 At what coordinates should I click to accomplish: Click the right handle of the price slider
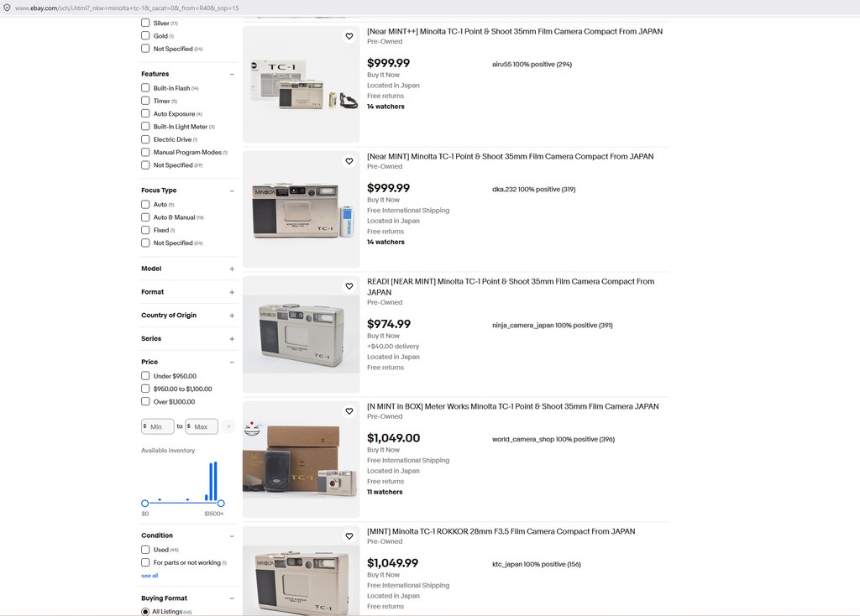click(221, 503)
